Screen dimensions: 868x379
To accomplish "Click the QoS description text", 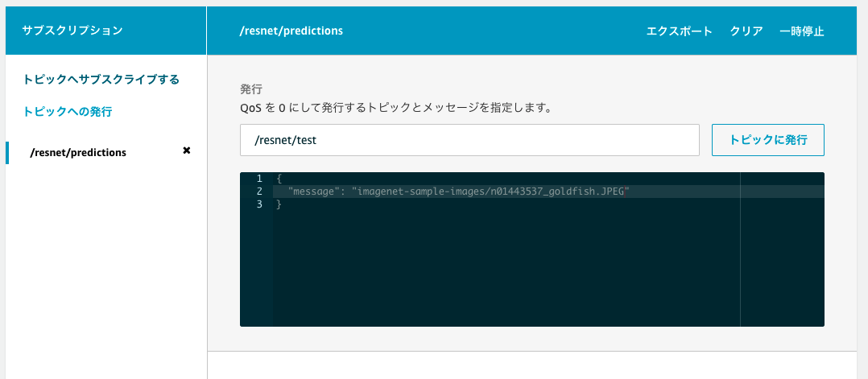I will [x=396, y=108].
